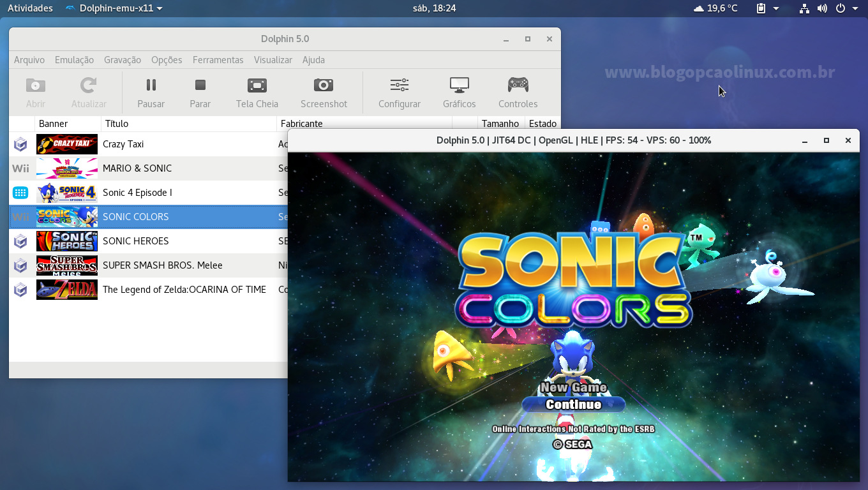The height and width of the screenshot is (490, 868).
Task: Click the game window title bar text
Action: point(573,140)
